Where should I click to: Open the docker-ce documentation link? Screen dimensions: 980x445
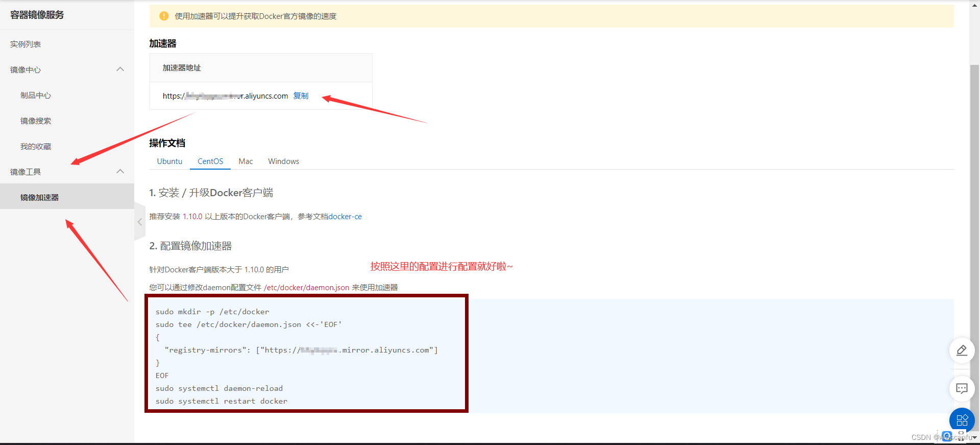[345, 217]
